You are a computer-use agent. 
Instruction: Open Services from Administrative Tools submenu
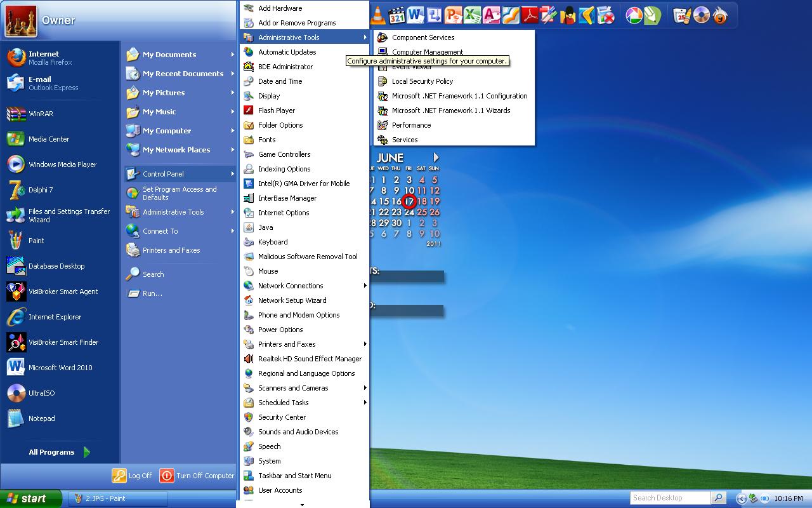(x=454, y=140)
